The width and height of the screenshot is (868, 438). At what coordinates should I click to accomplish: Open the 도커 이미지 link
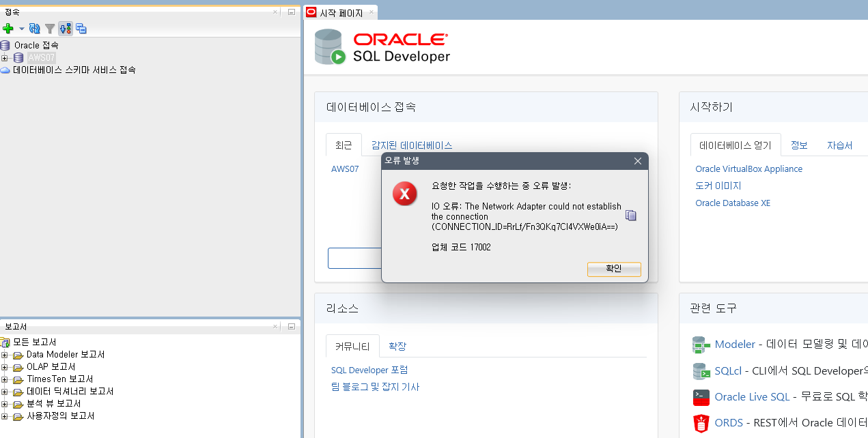click(718, 186)
